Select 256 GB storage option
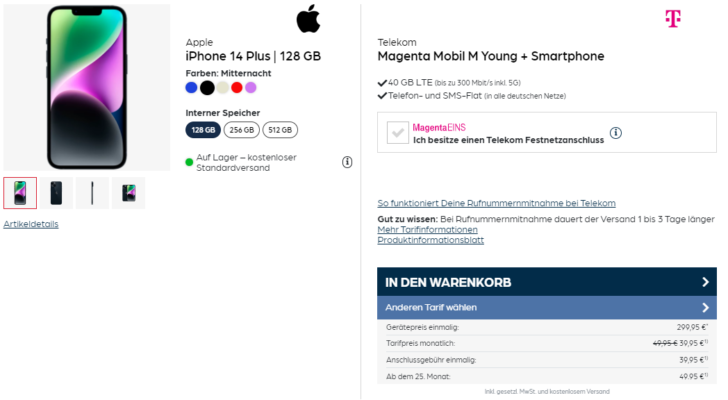 pos(242,130)
